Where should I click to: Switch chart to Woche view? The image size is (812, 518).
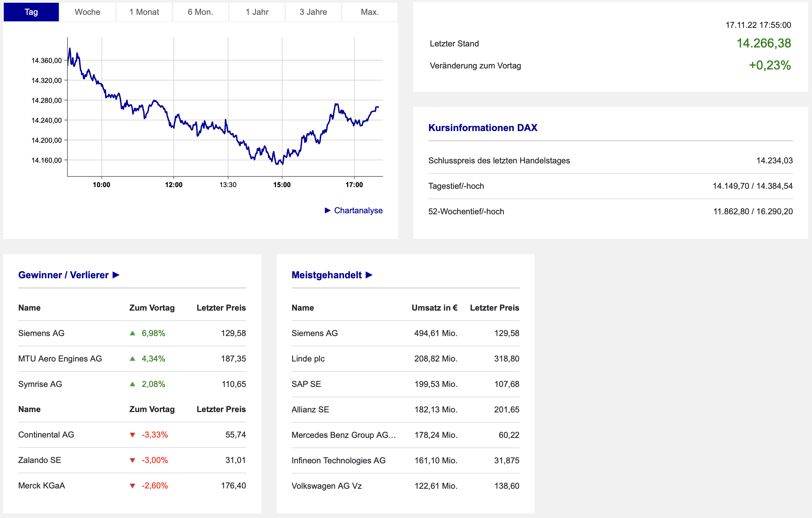[x=87, y=12]
